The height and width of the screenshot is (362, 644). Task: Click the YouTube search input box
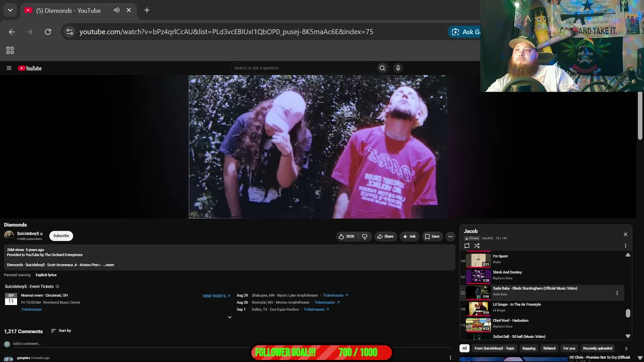[x=303, y=68]
